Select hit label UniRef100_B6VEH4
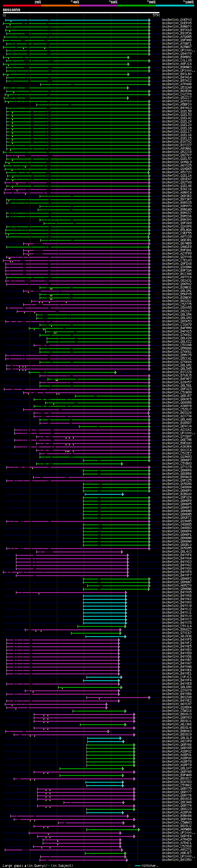 click(177, 91)
